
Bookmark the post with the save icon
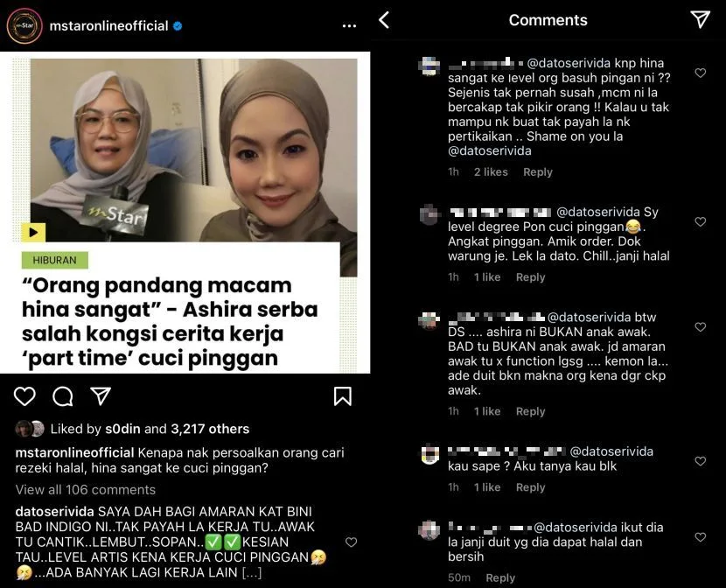tap(343, 396)
